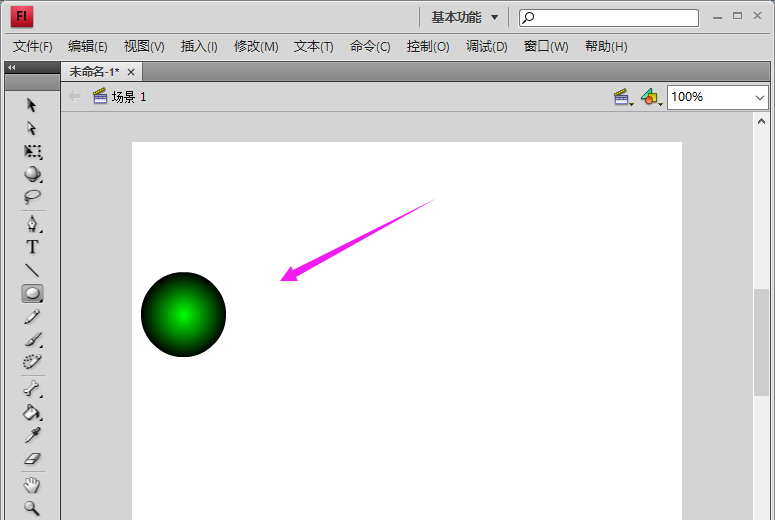Collapse the tools panel with double arrows

pyautogui.click(x=12, y=68)
